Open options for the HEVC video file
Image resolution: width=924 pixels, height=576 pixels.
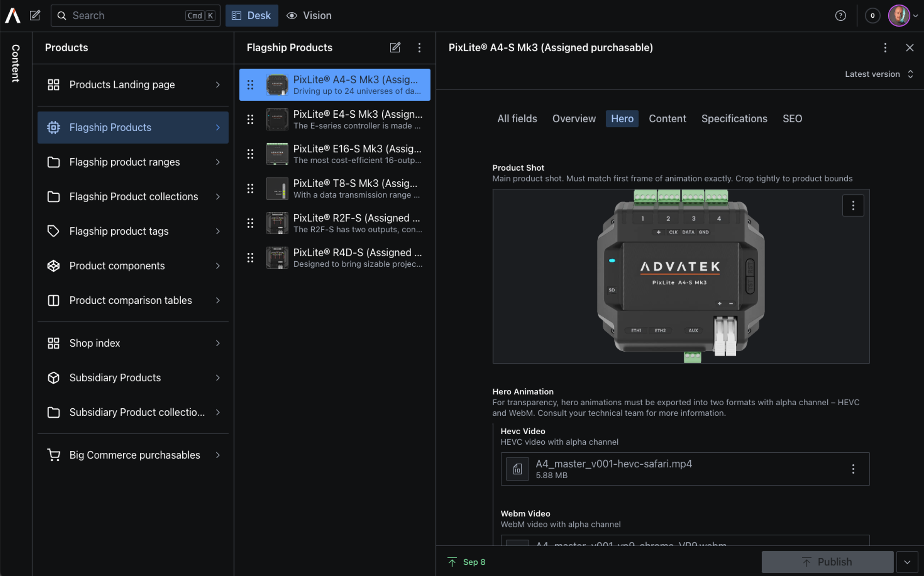(x=853, y=469)
